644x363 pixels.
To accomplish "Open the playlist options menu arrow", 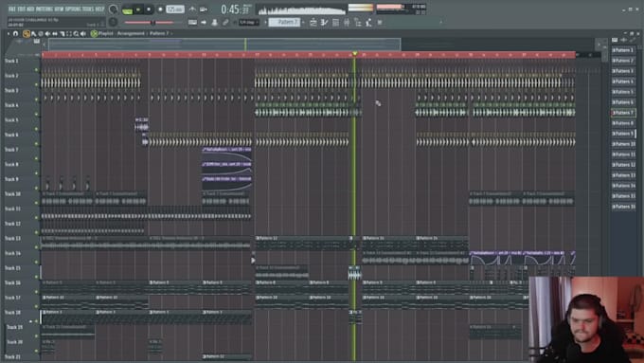I will (8, 34).
